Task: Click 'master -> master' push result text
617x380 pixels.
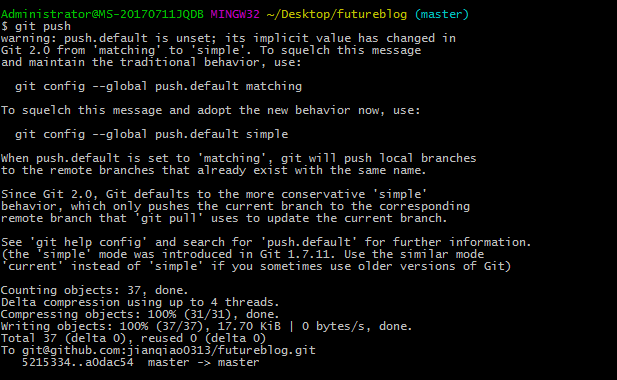Action: pyautogui.click(x=203, y=362)
